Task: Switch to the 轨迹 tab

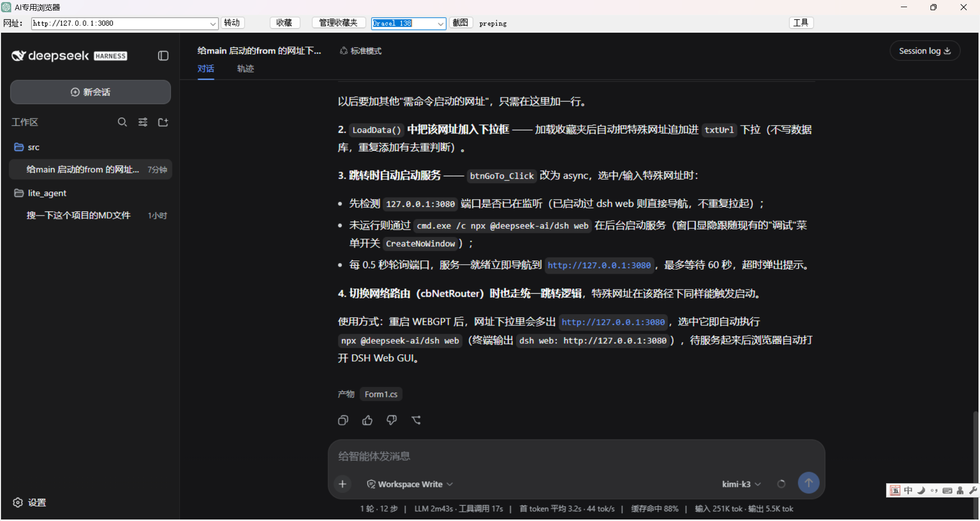Action: (x=246, y=69)
